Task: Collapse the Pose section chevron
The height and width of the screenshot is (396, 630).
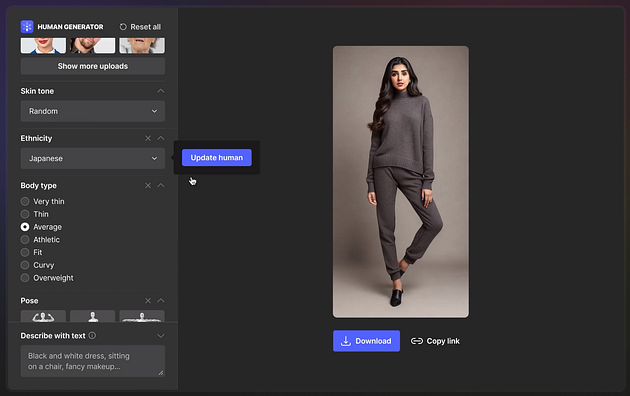Action: point(161,301)
